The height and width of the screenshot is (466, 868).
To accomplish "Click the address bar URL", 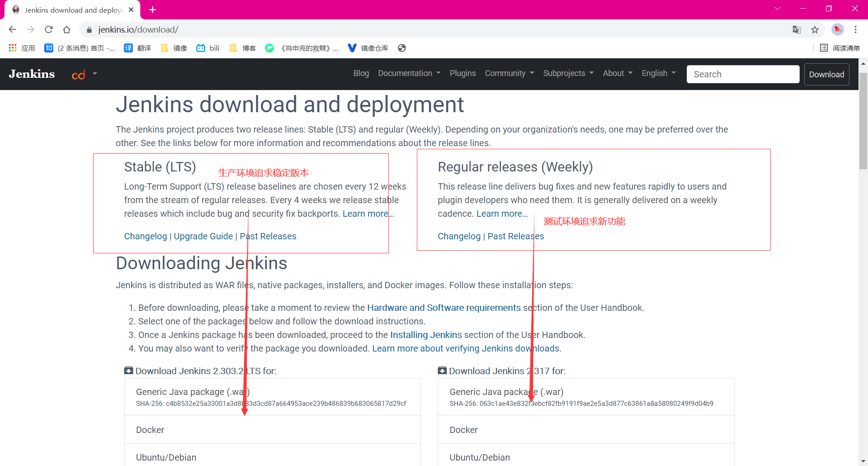I will point(138,30).
